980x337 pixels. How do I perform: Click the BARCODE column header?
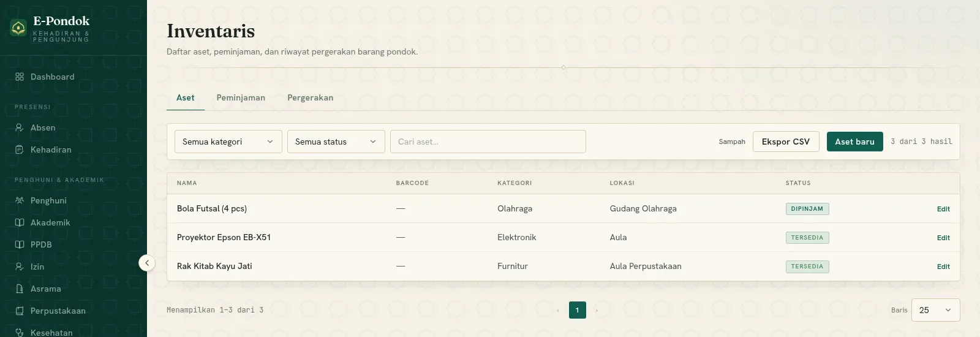[x=412, y=183]
